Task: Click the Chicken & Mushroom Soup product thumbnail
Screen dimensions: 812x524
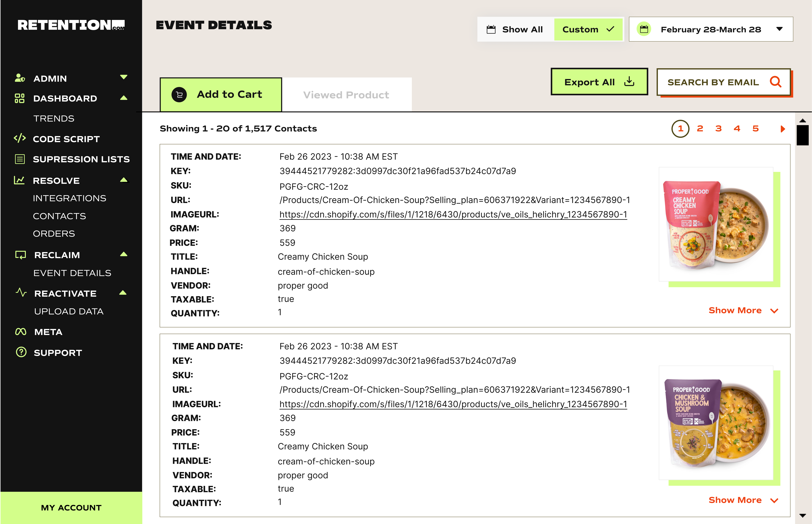Action: click(716, 423)
